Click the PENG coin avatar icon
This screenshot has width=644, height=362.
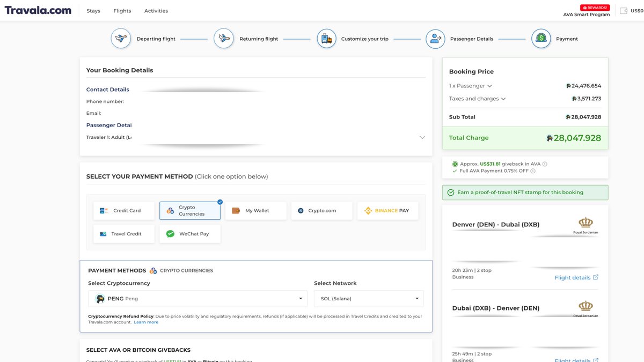click(x=100, y=299)
